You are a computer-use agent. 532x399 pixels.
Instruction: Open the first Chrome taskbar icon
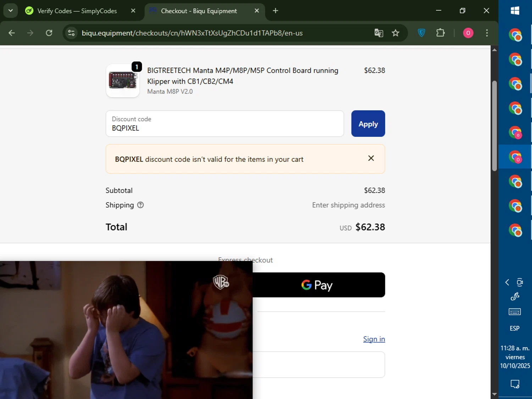pyautogui.click(x=515, y=35)
